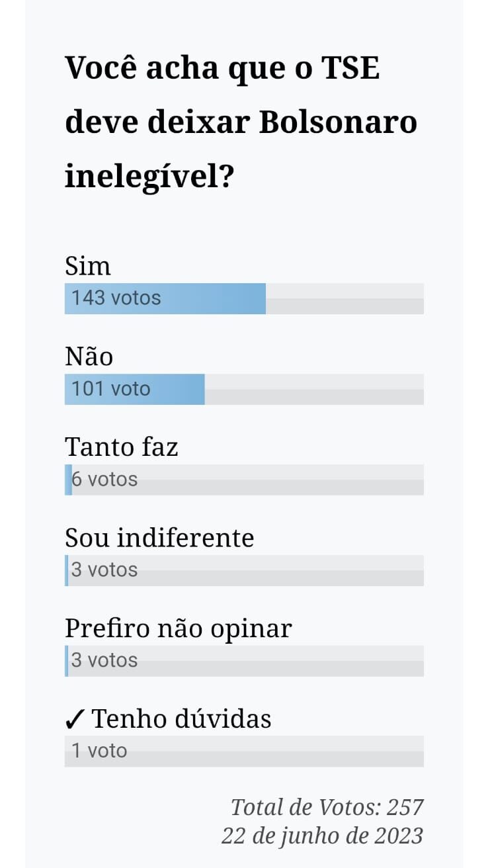Image resolution: width=488 pixels, height=868 pixels.
Task: Click the "101 voto" count text
Action: pos(110,389)
